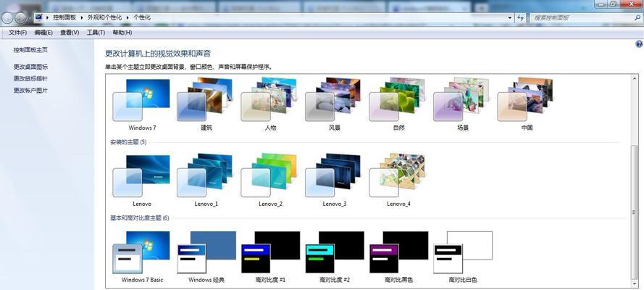Click the theme list scrollbar down arrow
This screenshot has width=644, height=290.
[x=635, y=283]
